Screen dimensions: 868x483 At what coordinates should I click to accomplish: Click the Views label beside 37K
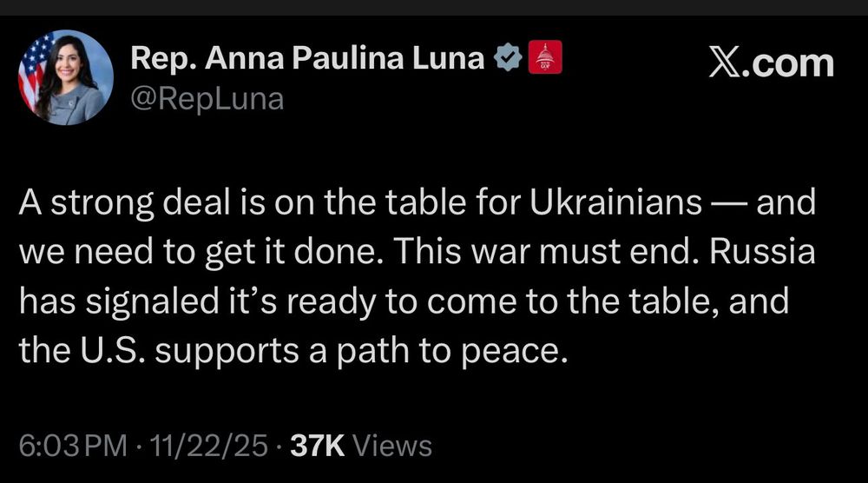[x=392, y=446]
